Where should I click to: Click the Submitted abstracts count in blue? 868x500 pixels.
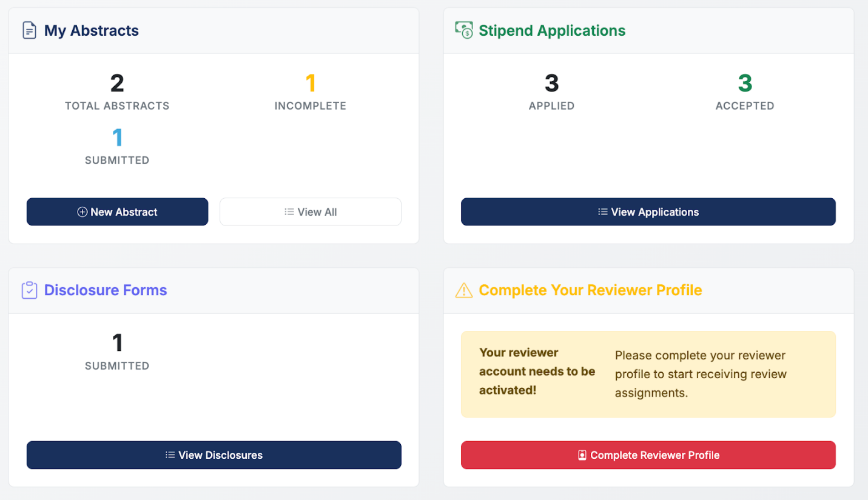coord(117,138)
